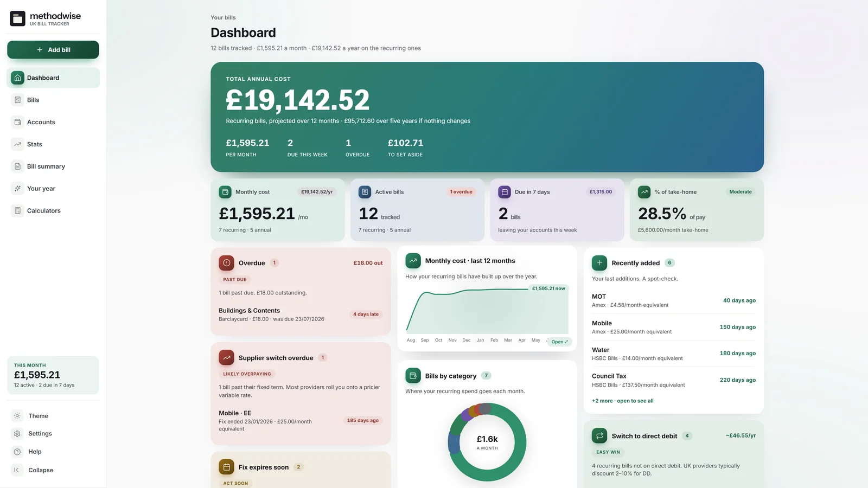Click the Add bill button

[x=53, y=50]
